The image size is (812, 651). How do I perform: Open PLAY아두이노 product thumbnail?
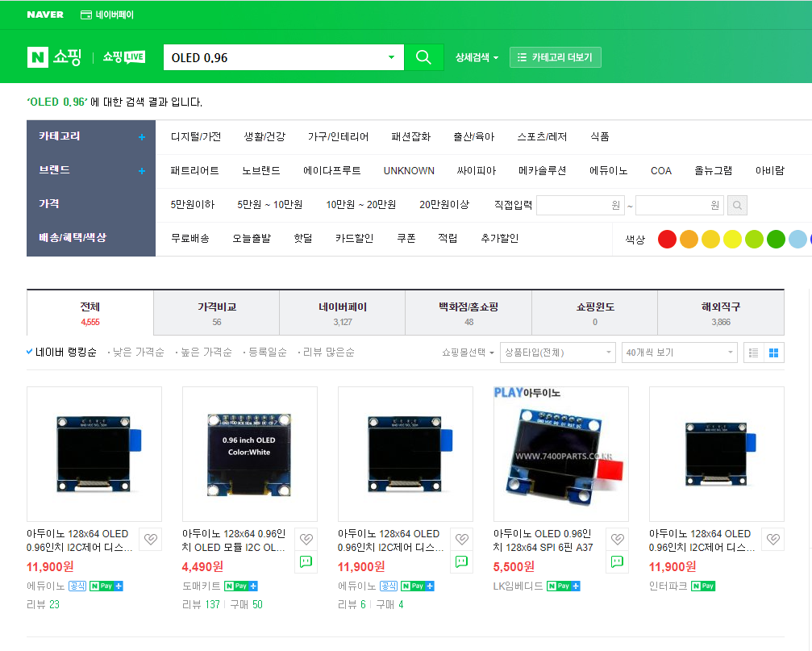[x=561, y=454]
